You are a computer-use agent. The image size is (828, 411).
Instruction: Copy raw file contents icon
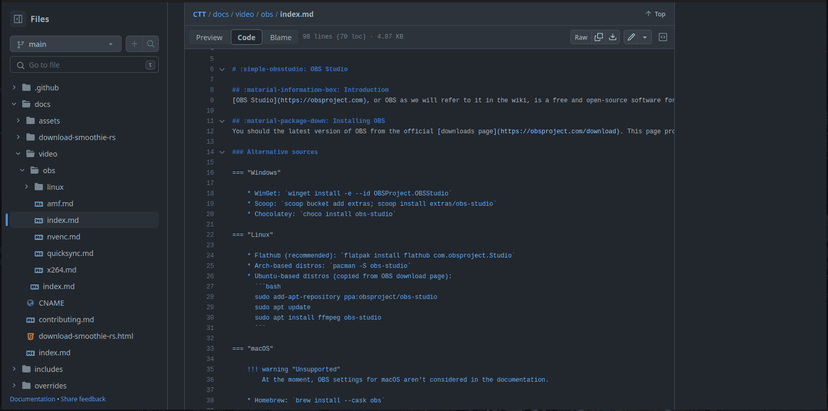(599, 37)
